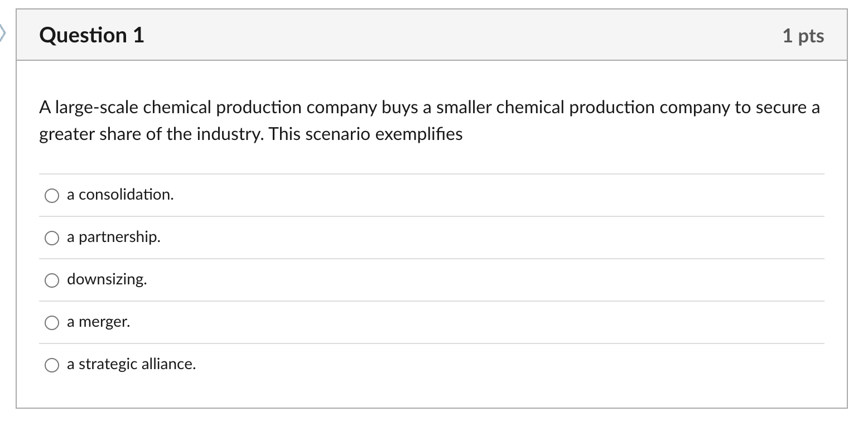
Task: Click the "a consolidation." answer label text
Action: (120, 195)
